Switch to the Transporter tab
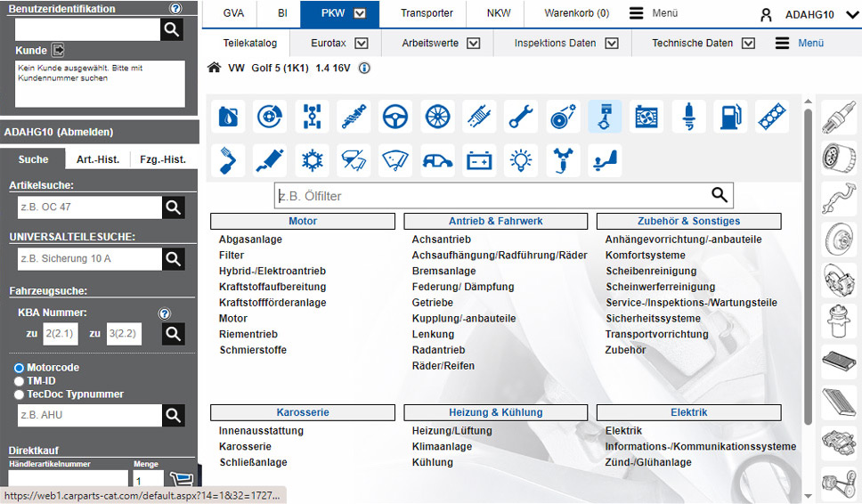Image resolution: width=862 pixels, height=504 pixels. (x=427, y=13)
